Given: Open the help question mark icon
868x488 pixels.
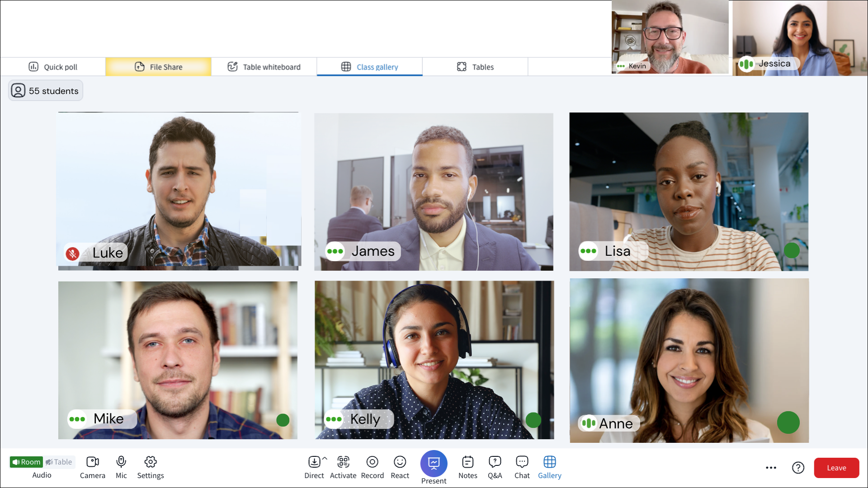Looking at the screenshot, I should coord(798,468).
